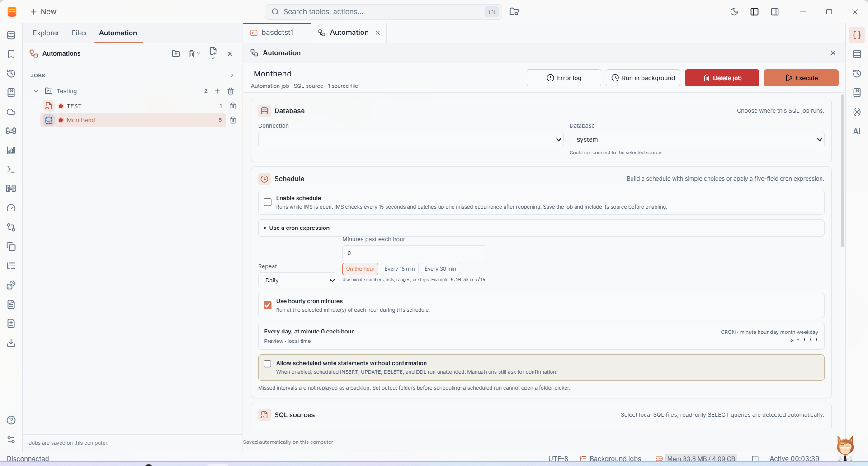Switch to the basdctst1 tab
Viewport: 868px width, 466px height.
(x=277, y=33)
